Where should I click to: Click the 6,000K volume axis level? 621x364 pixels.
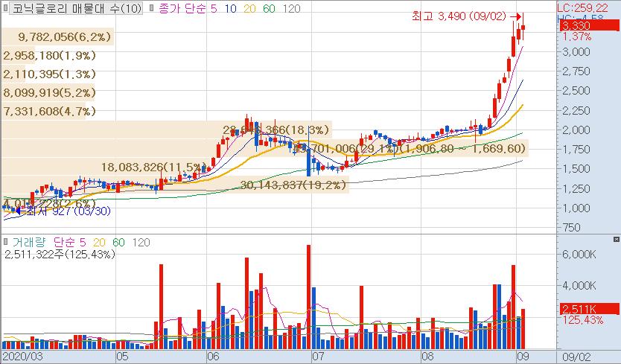(579, 255)
